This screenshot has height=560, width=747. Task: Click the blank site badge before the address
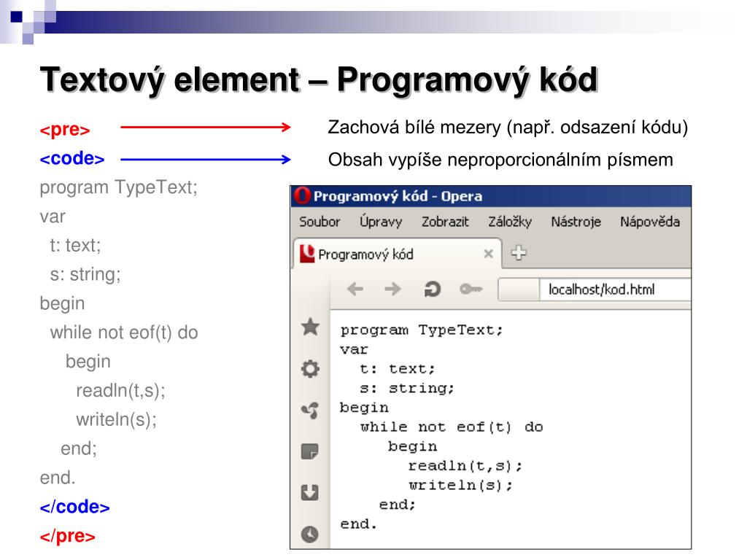(519, 289)
